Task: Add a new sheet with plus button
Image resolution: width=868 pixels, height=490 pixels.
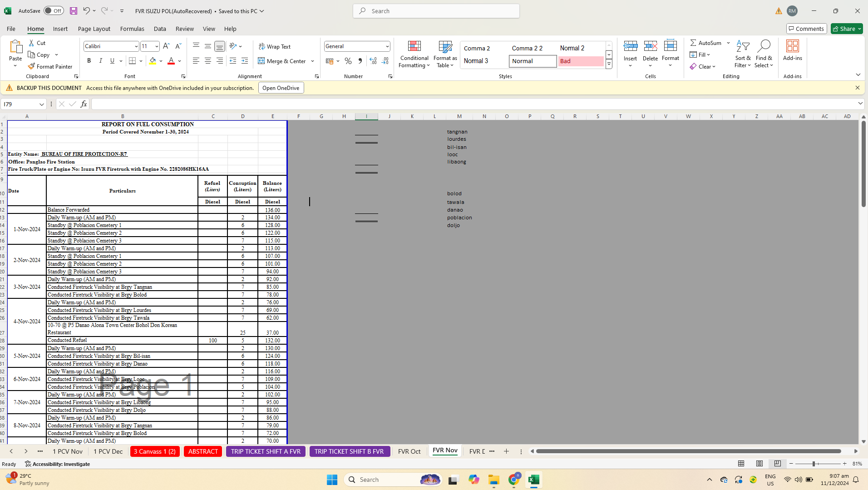Action: 506,451
